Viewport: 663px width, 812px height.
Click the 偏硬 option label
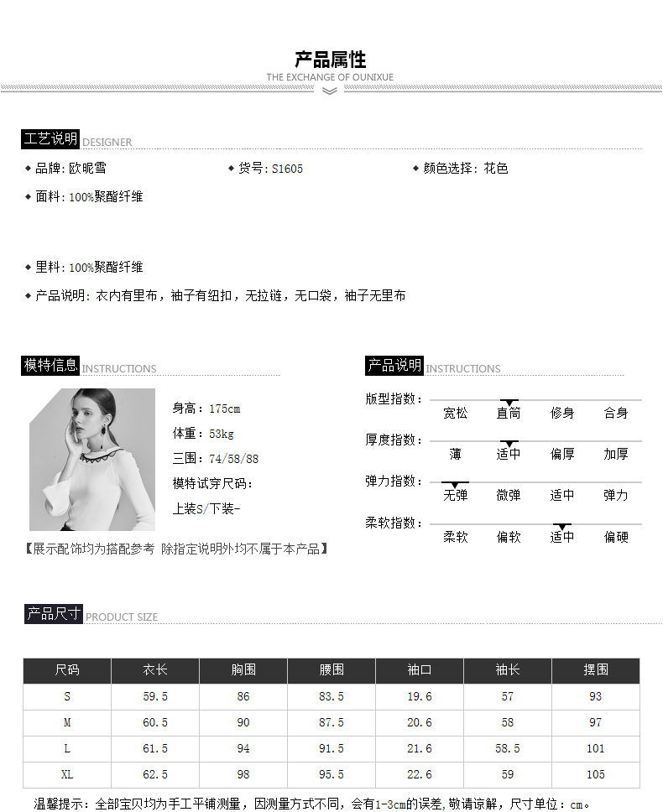point(616,537)
